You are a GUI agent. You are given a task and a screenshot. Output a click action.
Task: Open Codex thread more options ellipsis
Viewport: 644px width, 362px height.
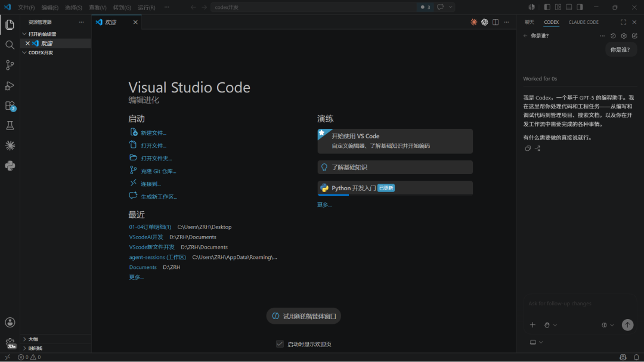602,36
